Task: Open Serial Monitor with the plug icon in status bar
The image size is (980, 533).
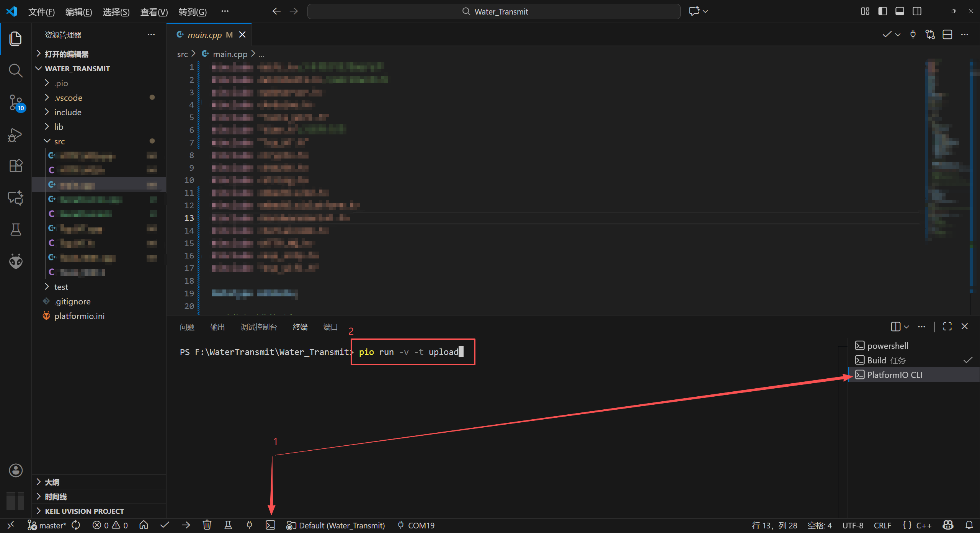Action: (x=249, y=525)
